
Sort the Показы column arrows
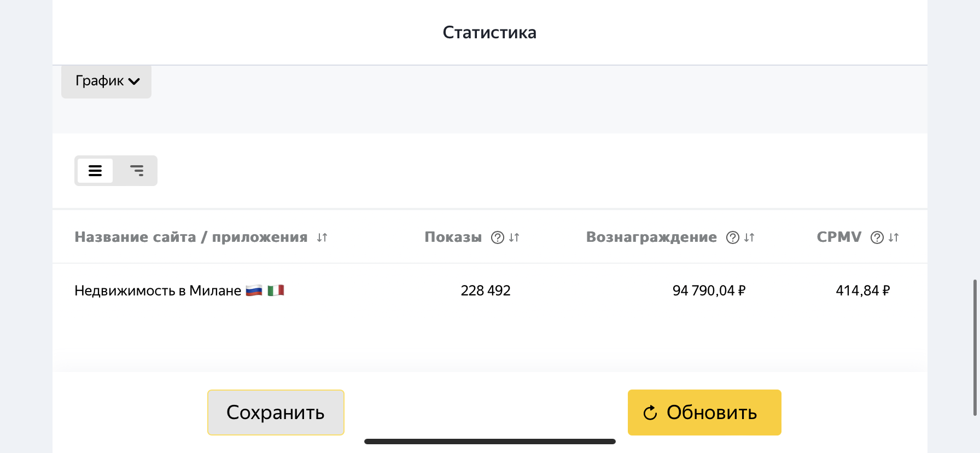[514, 237]
